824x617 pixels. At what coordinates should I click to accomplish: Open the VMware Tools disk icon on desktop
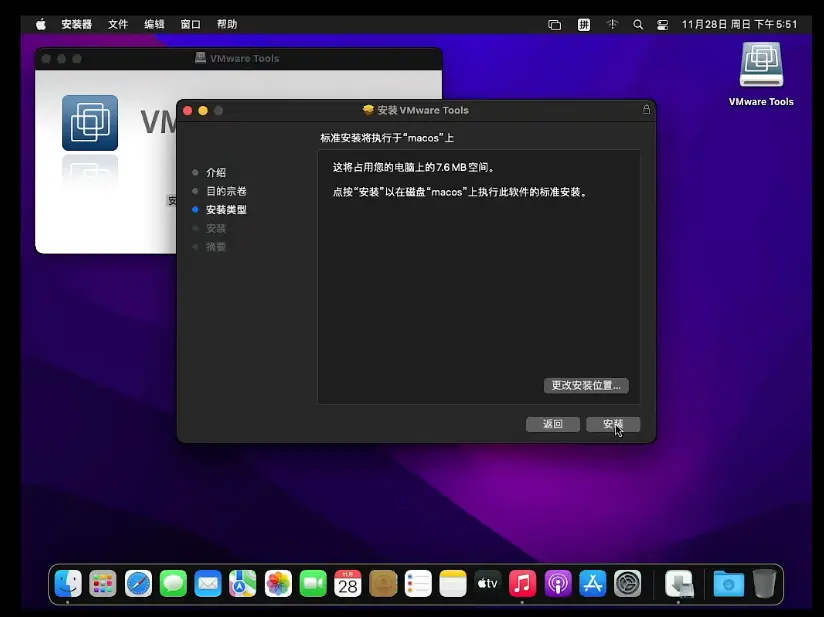point(761,68)
